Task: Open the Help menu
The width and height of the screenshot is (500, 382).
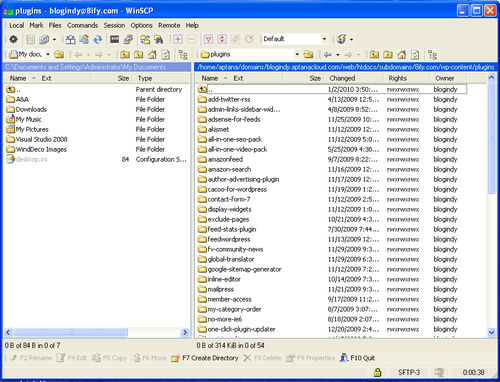Action: click(192, 25)
